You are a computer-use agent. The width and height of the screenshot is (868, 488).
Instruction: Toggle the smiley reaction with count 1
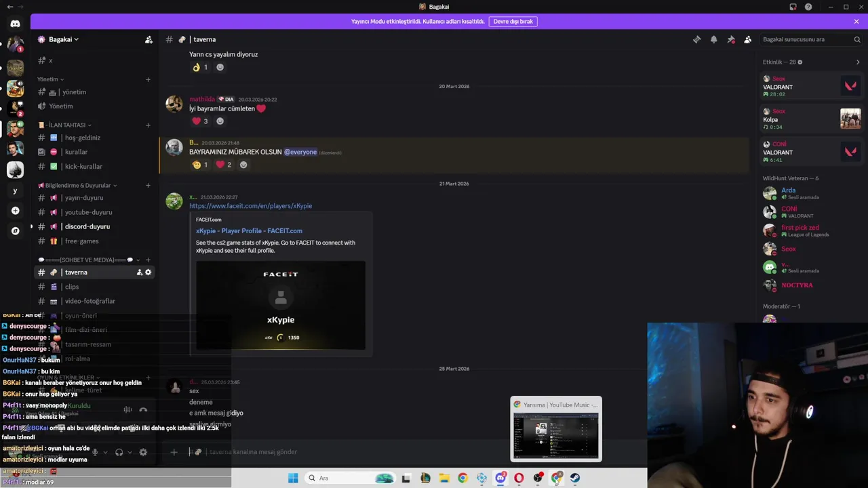point(200,165)
